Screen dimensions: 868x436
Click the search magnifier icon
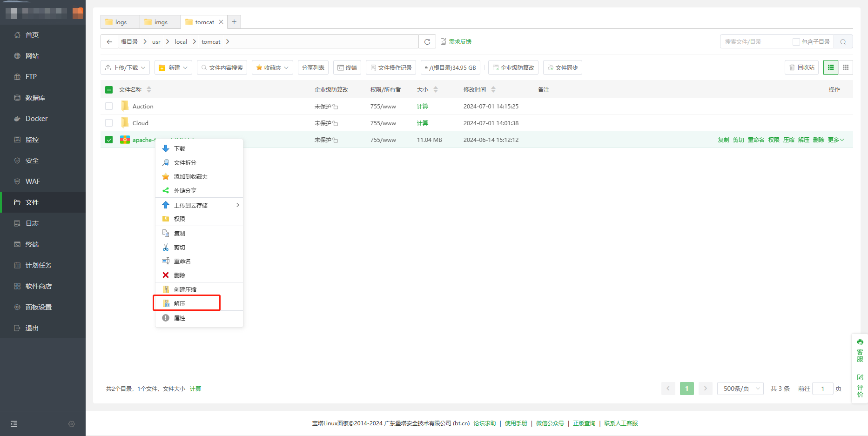pyautogui.click(x=843, y=42)
